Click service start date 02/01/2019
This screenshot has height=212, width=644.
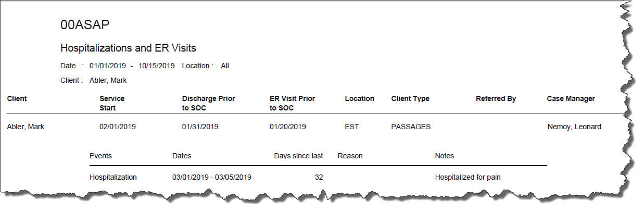pos(118,127)
